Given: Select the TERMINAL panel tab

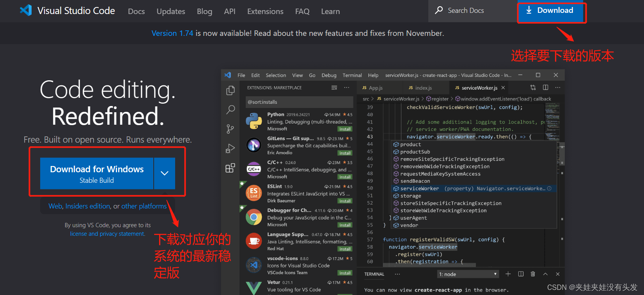Looking at the screenshot, I should click(374, 274).
